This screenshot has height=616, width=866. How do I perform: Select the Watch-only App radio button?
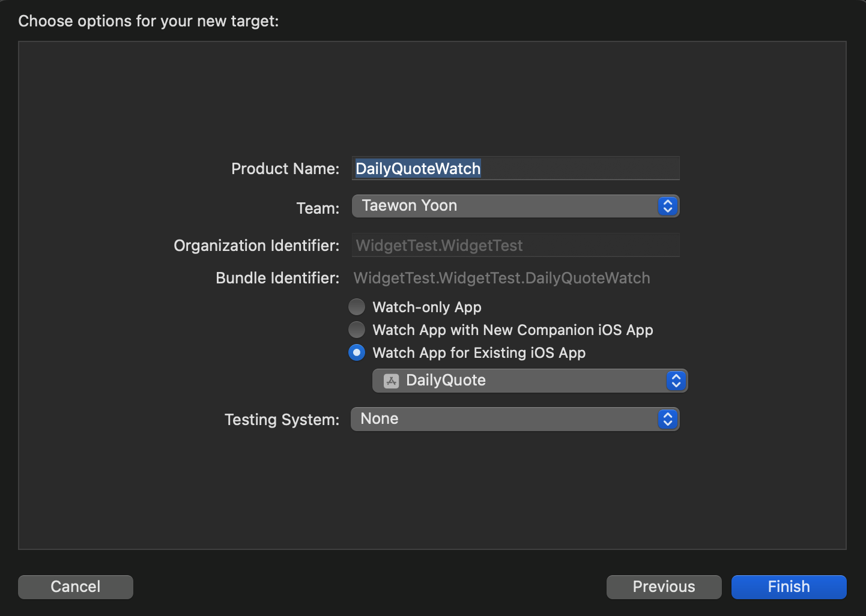tap(357, 307)
